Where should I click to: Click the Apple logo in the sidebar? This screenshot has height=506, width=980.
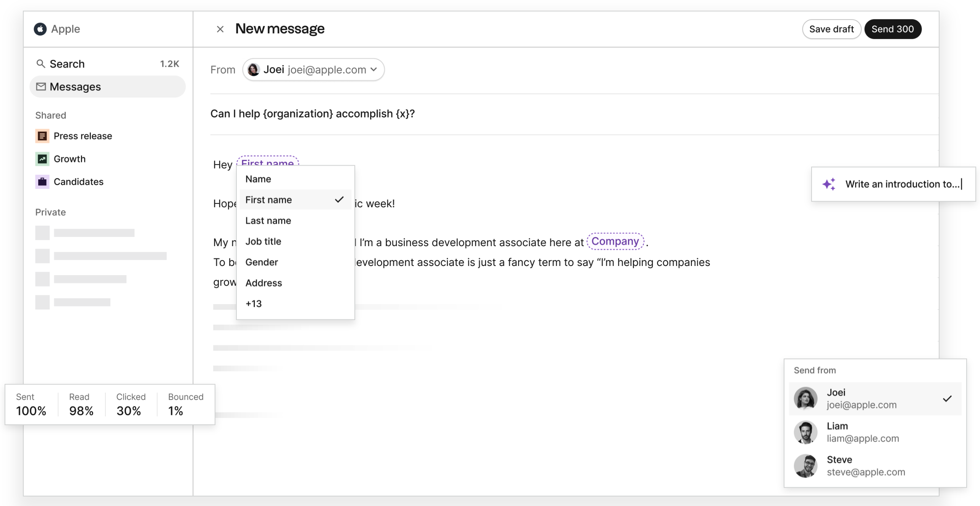(x=40, y=29)
